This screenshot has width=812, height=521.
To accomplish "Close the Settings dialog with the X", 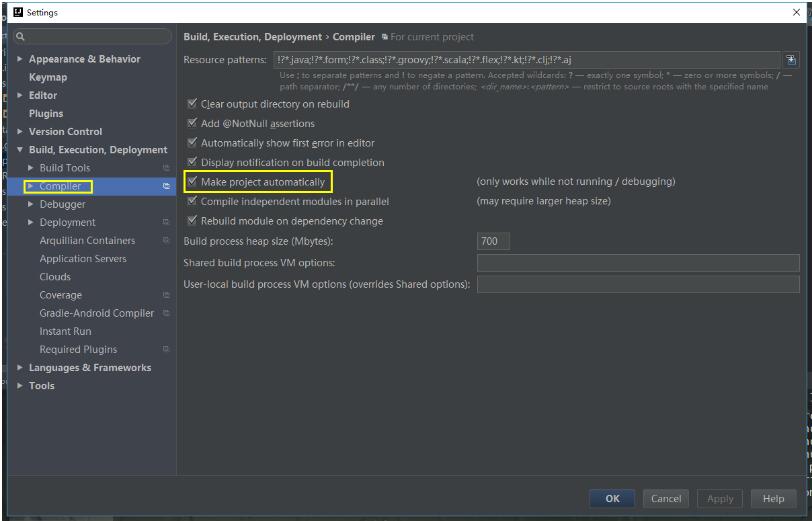I will tap(796, 12).
